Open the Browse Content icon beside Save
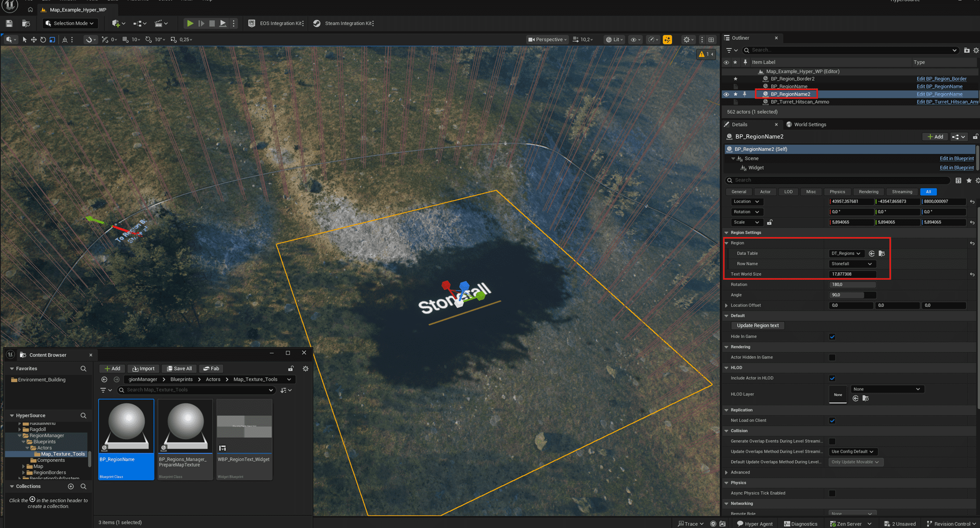The height and width of the screenshot is (528, 980). [x=26, y=23]
